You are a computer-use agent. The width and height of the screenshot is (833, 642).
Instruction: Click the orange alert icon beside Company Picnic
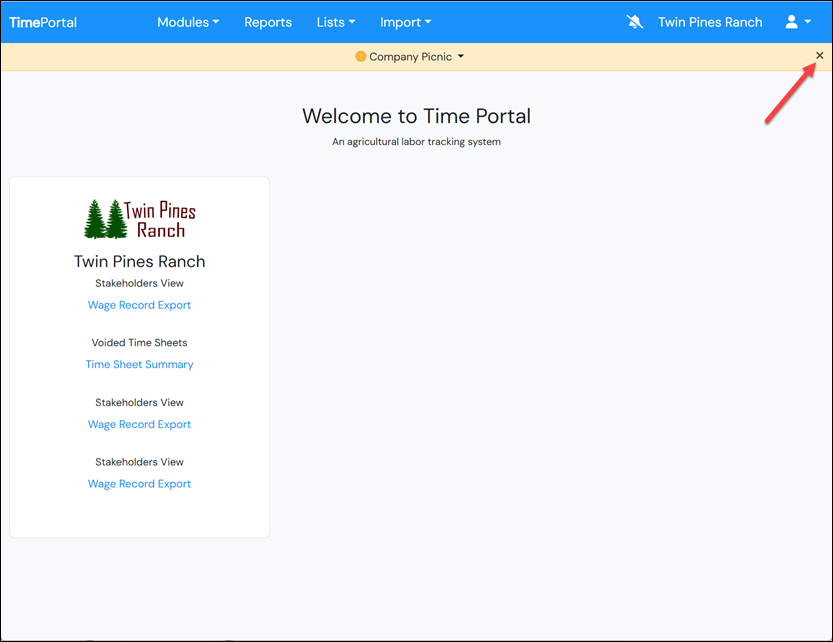361,56
